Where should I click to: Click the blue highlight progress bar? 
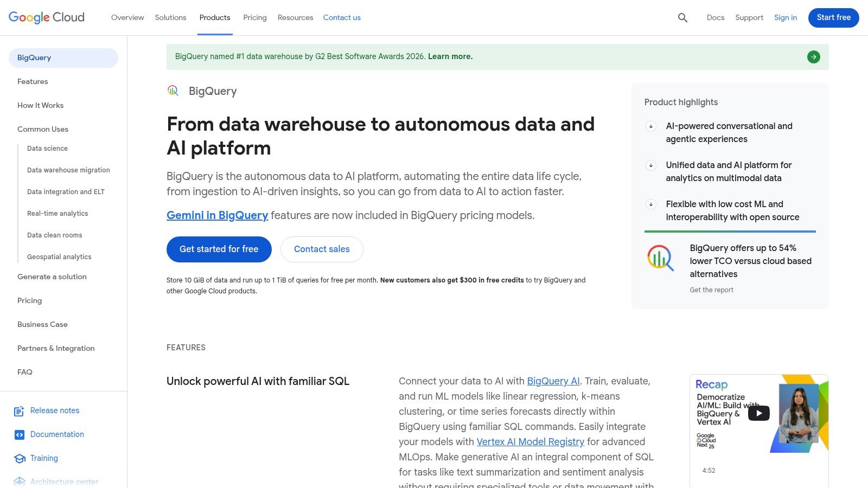pyautogui.click(x=730, y=232)
